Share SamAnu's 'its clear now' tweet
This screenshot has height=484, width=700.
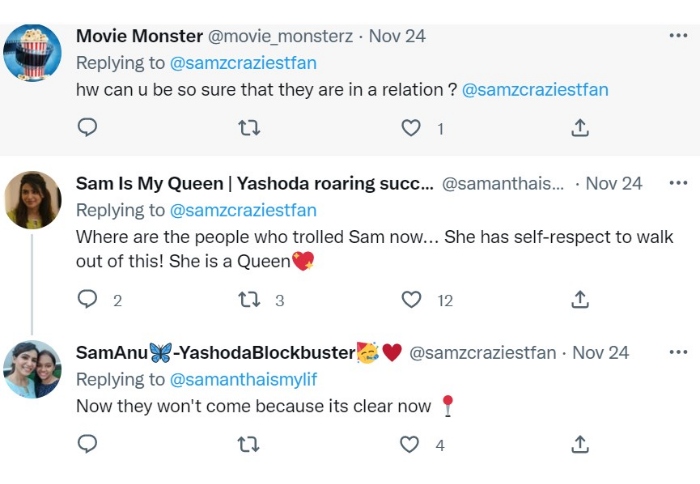579,445
